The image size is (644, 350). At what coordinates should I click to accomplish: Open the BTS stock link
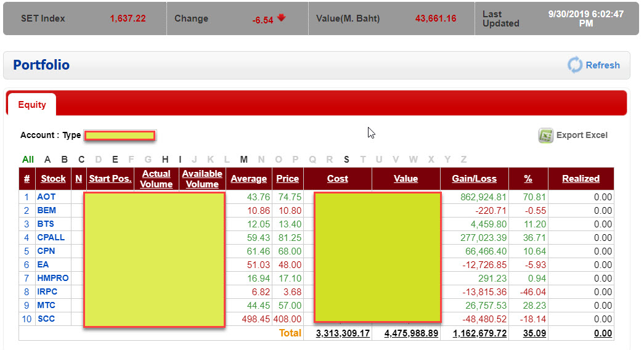click(46, 224)
